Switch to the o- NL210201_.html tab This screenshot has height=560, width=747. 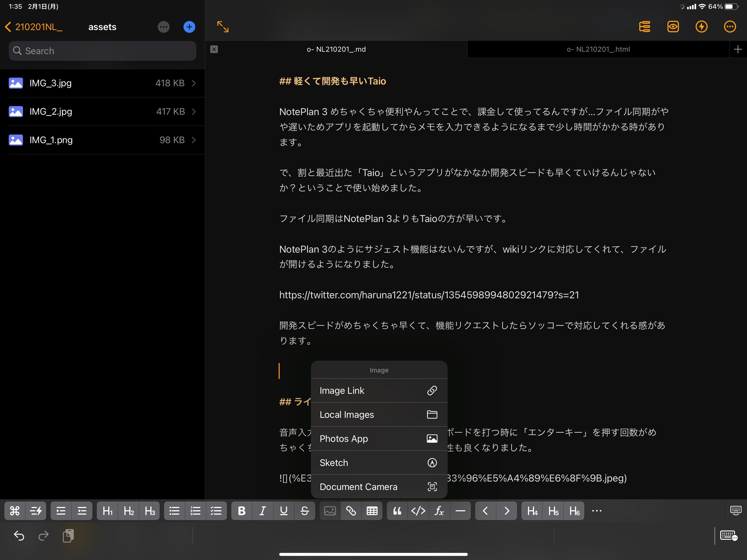pyautogui.click(x=598, y=49)
